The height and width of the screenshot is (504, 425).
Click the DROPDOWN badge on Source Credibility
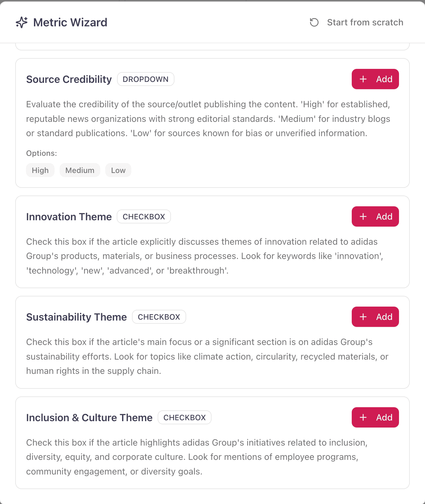click(x=146, y=79)
